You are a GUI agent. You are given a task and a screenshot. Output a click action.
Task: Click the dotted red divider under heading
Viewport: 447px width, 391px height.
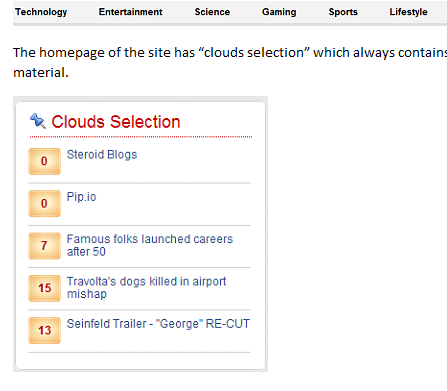(x=141, y=137)
